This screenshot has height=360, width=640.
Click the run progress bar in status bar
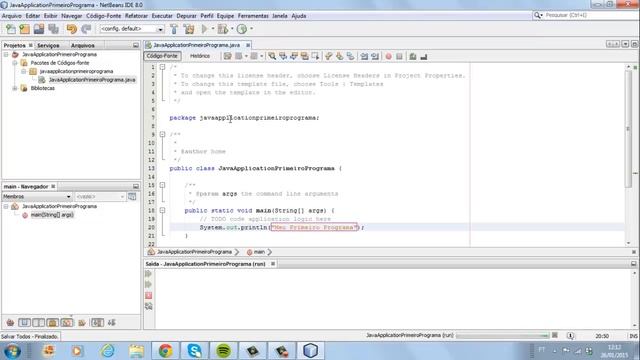click(502, 336)
